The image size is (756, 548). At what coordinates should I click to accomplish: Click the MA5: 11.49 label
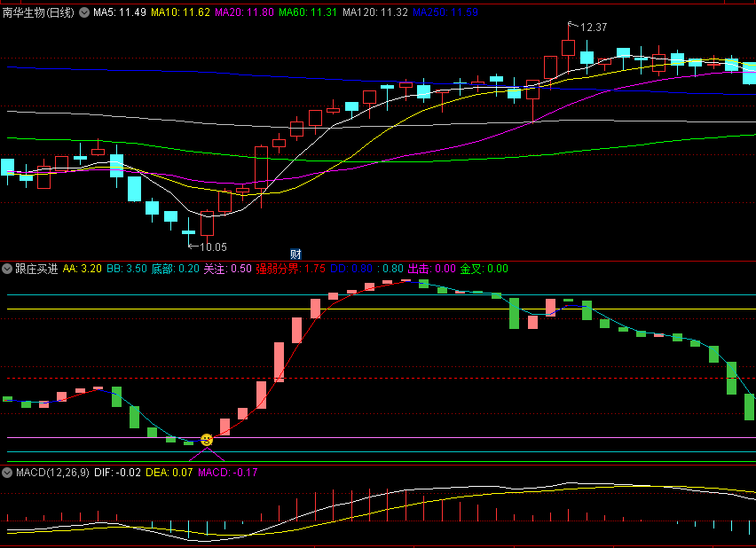coord(120,12)
